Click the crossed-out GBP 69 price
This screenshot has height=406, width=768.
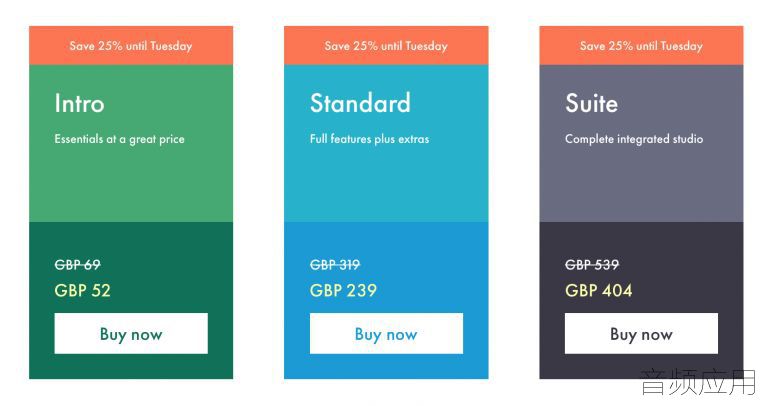tap(77, 265)
